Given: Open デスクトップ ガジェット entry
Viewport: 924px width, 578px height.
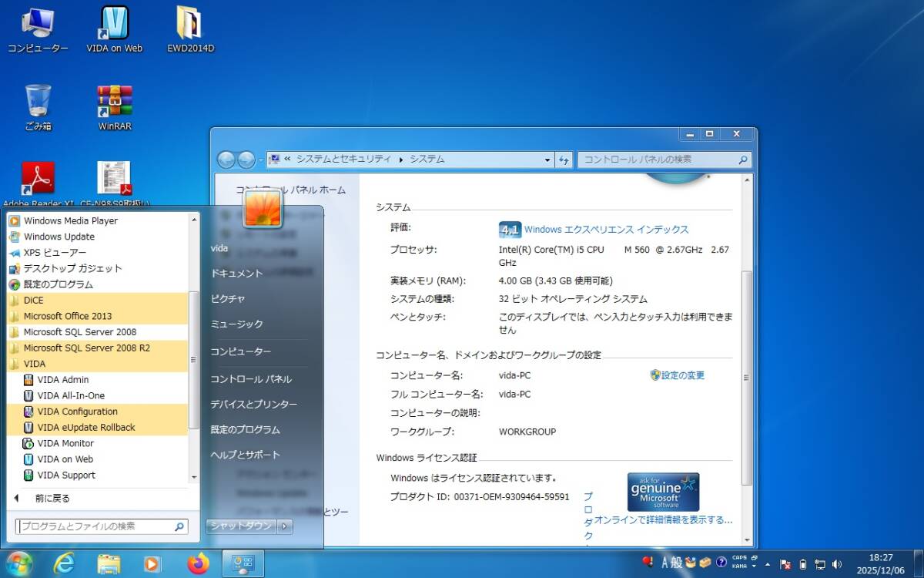Looking at the screenshot, I should [x=98, y=268].
